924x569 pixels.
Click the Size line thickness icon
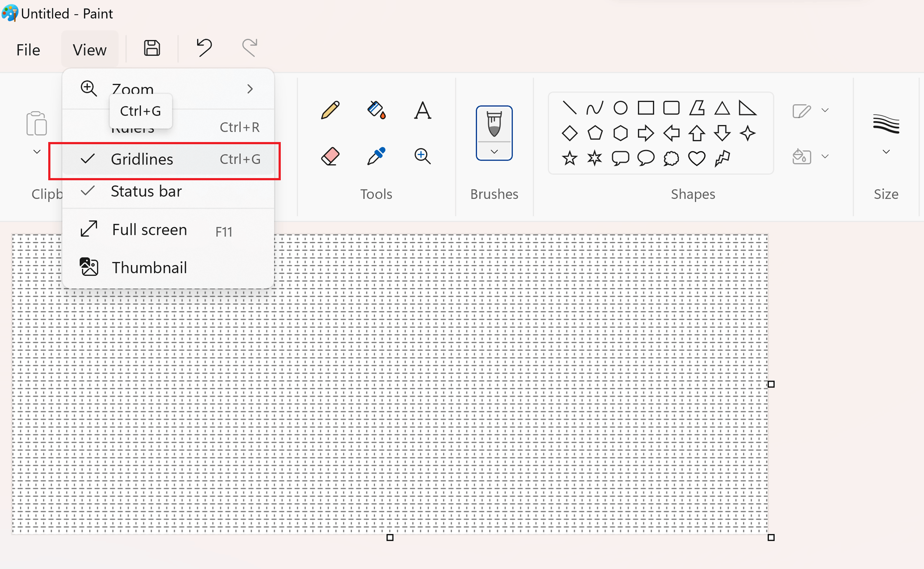(x=886, y=124)
